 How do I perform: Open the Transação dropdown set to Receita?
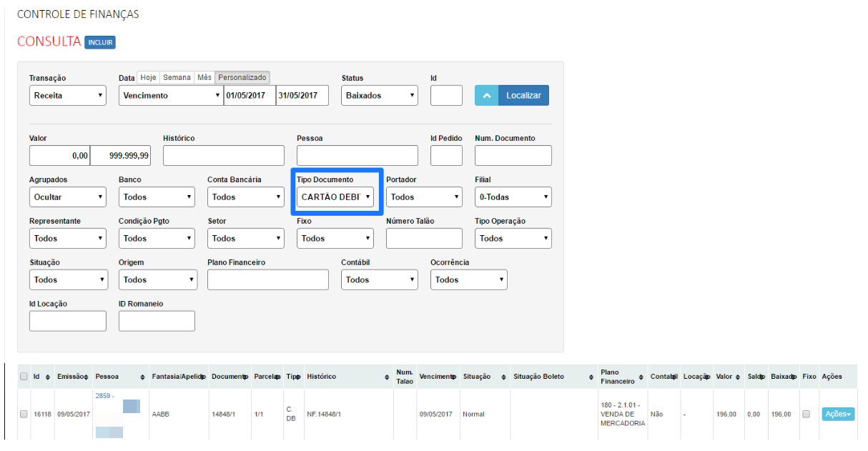67,96
